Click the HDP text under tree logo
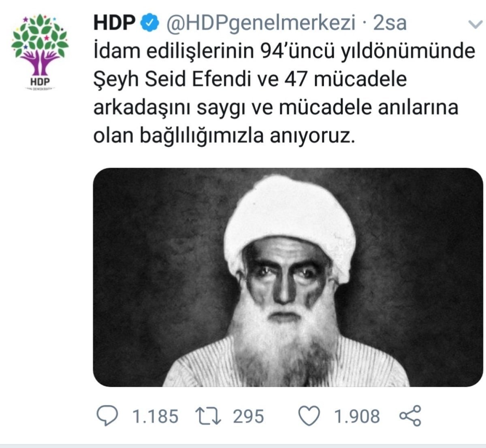The image size is (486, 448). point(40,81)
